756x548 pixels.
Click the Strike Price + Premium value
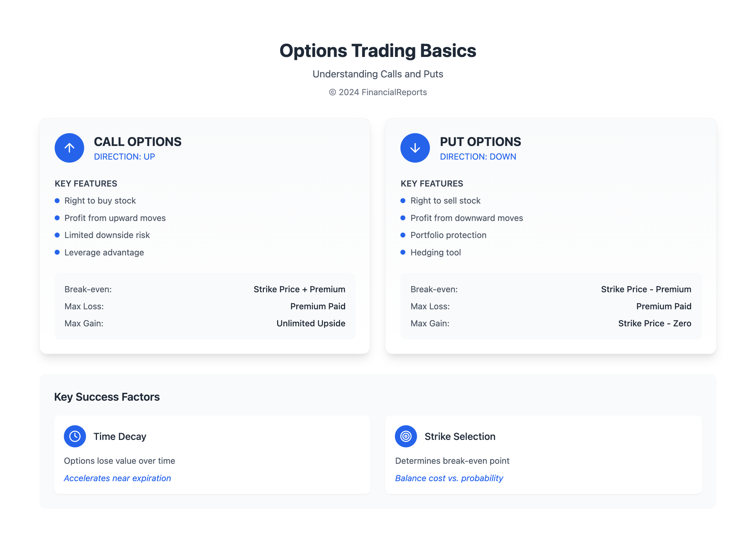coord(299,289)
